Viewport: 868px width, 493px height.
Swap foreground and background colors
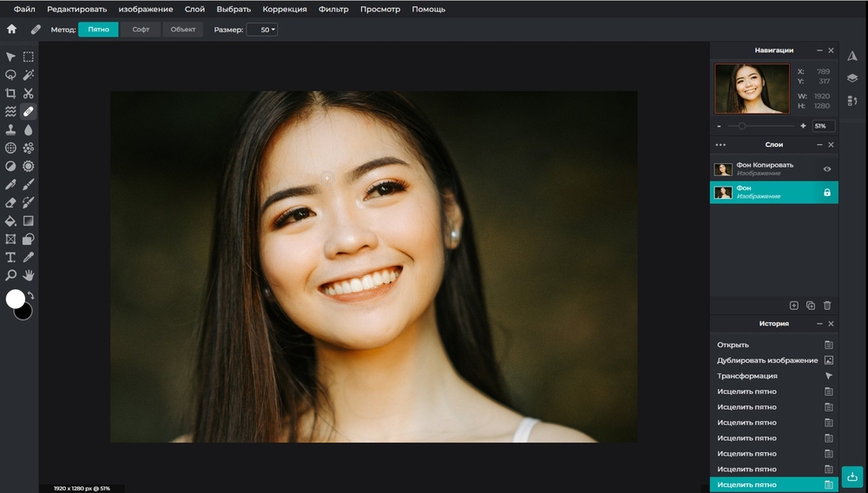tap(31, 295)
